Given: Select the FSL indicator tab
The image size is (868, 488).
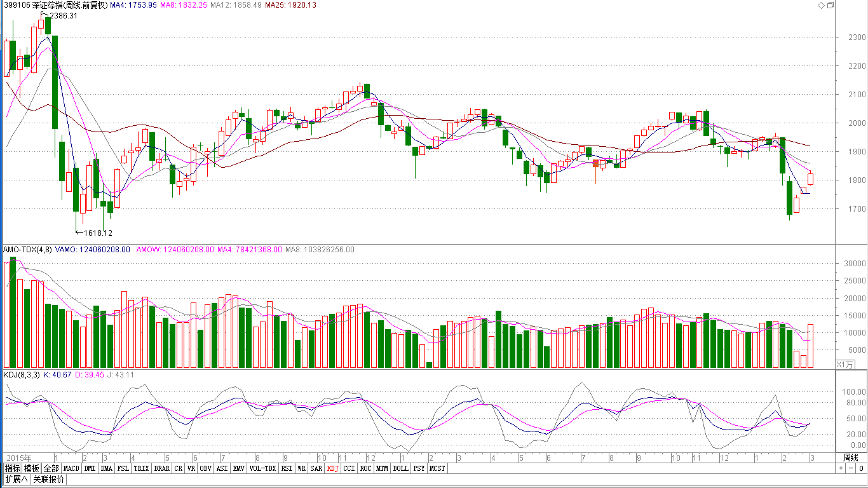Looking at the screenshot, I should click(123, 468).
